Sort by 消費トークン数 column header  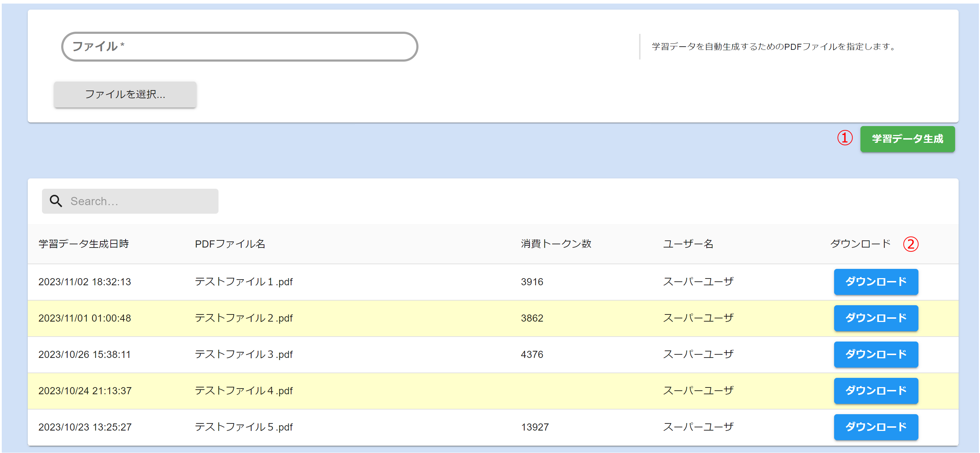(556, 244)
